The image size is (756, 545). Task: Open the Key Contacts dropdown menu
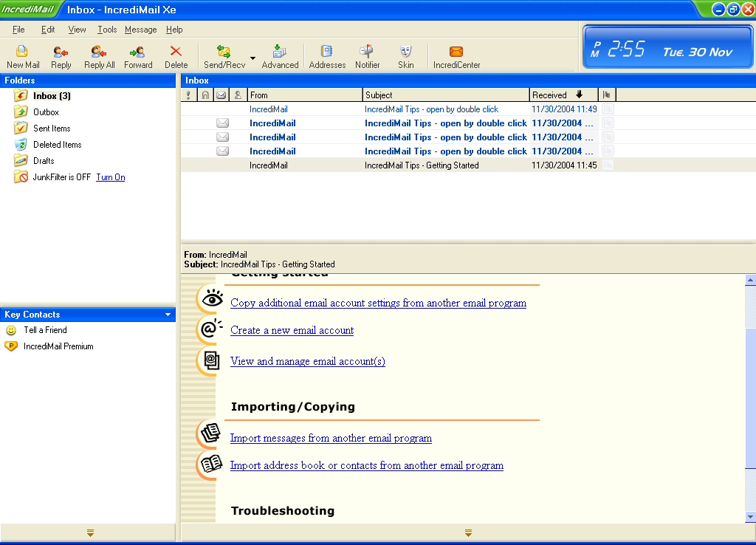pos(168,315)
